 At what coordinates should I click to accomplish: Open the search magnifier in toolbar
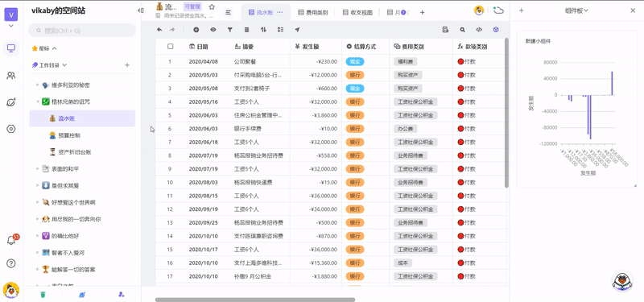[462, 30]
